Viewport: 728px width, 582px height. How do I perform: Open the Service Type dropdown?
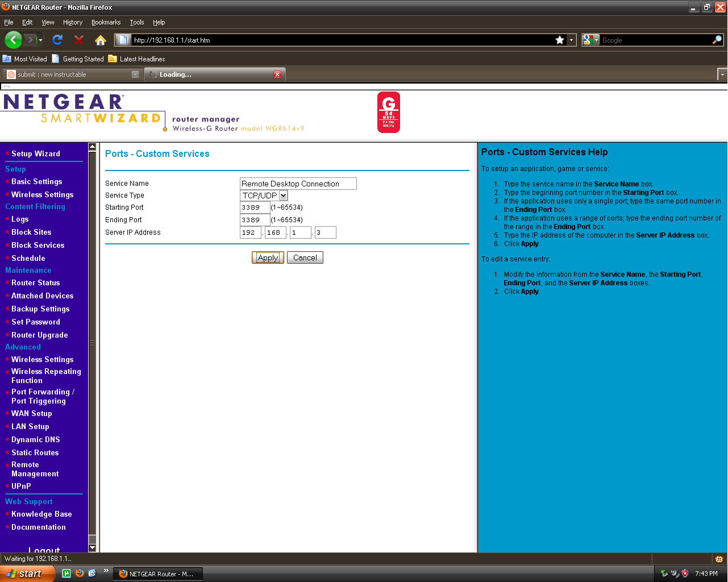[283, 196]
